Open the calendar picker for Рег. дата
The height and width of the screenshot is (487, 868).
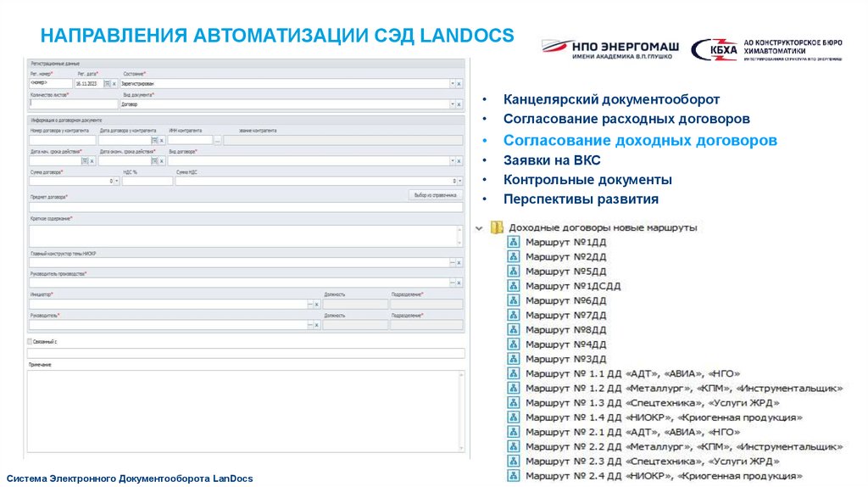(x=106, y=84)
